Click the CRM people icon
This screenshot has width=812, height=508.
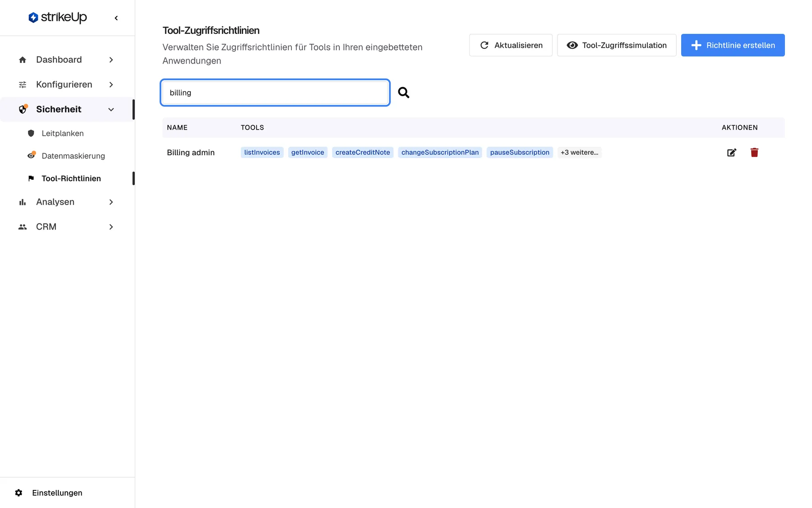(23, 227)
